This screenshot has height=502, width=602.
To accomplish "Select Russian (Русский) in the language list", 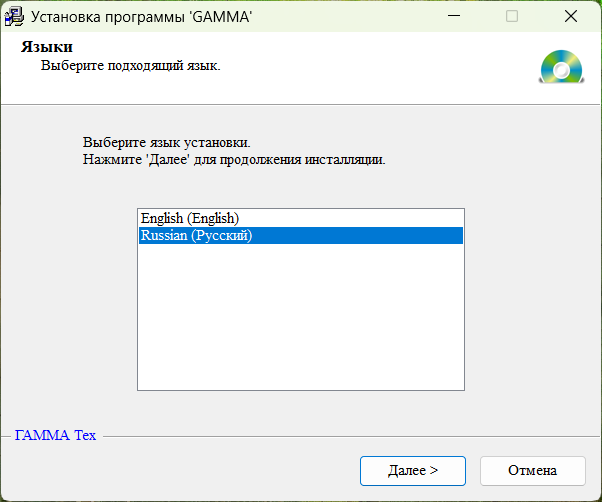I will (197, 236).
